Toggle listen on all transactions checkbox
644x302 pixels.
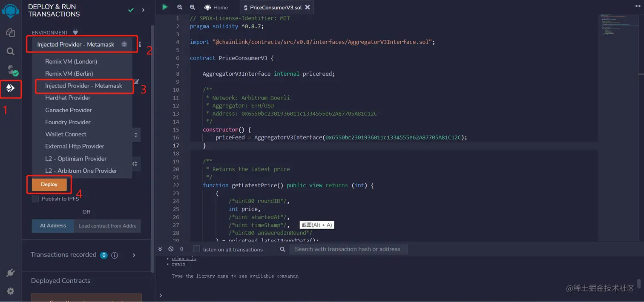click(196, 249)
